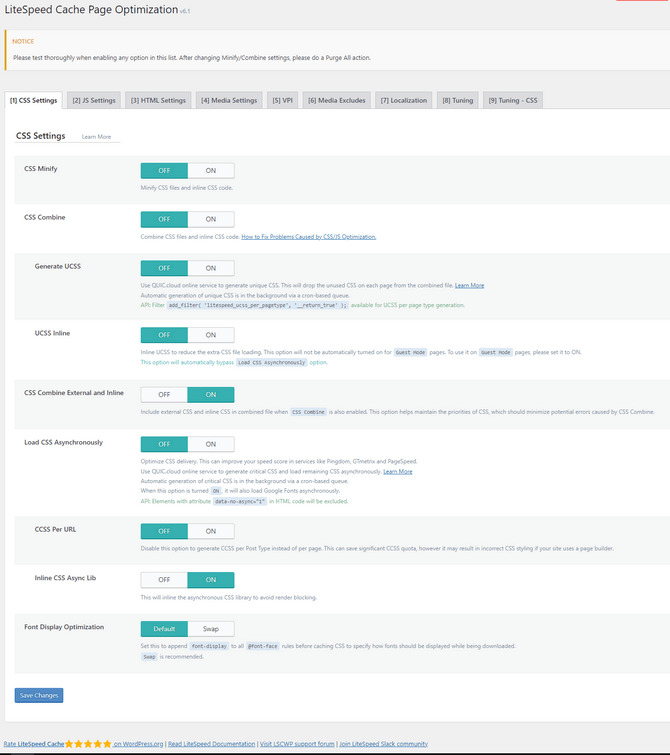Screen dimensions: 670x755
Task: Select Swap for Font Display Optimization
Action: (211, 629)
